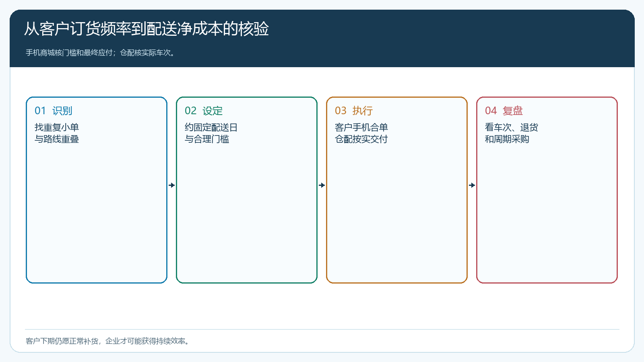
Task: Click the arrow between 设定 and 执行 cards
Action: [x=322, y=185]
